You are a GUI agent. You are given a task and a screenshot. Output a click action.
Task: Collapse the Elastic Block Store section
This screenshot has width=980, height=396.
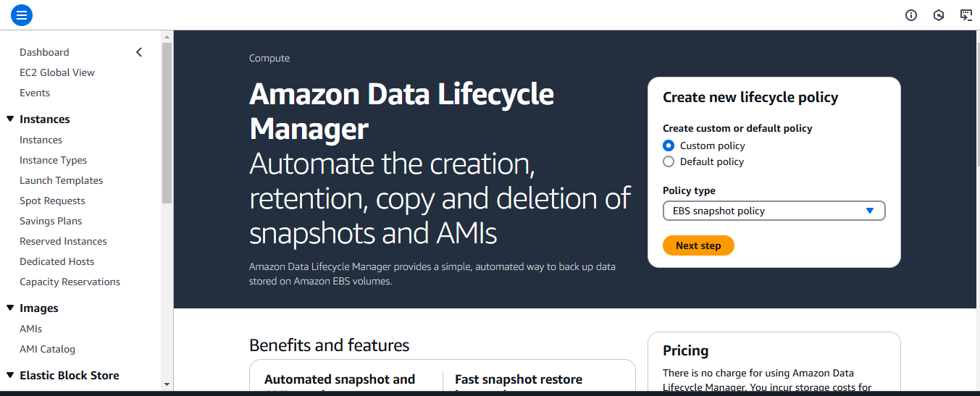pos(10,375)
